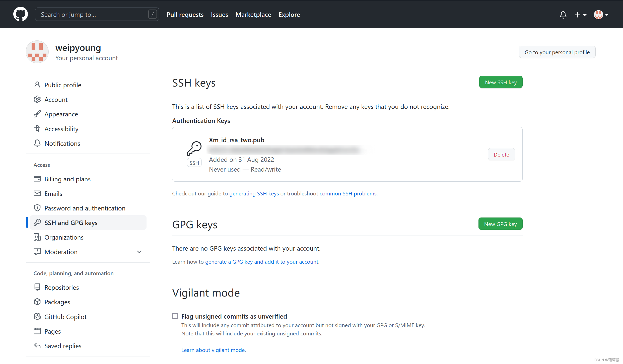623x364 pixels.
Task: Click the GitHub Copilot sidebar icon
Action: point(37,317)
